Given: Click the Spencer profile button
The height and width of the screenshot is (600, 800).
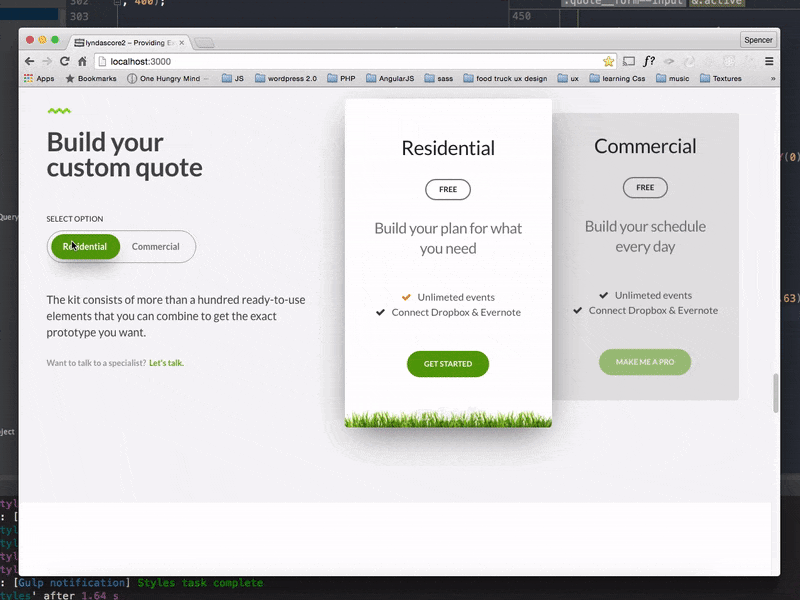Looking at the screenshot, I should click(x=758, y=40).
